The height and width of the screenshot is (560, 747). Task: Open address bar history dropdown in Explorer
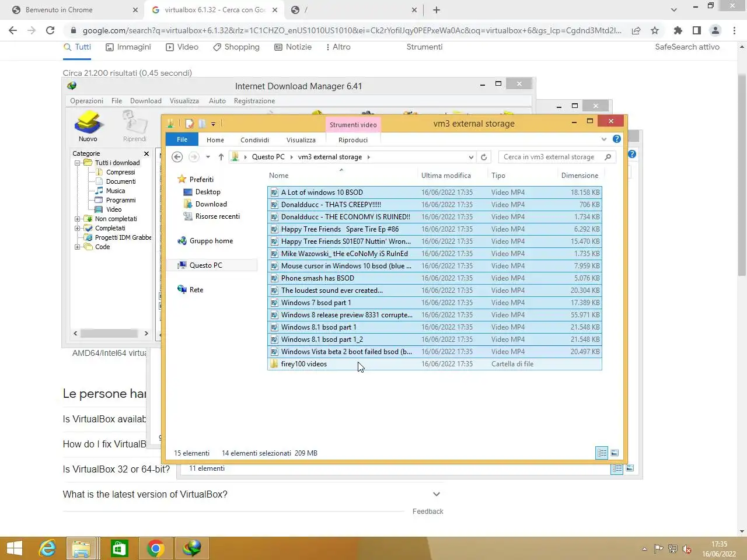pos(471,157)
